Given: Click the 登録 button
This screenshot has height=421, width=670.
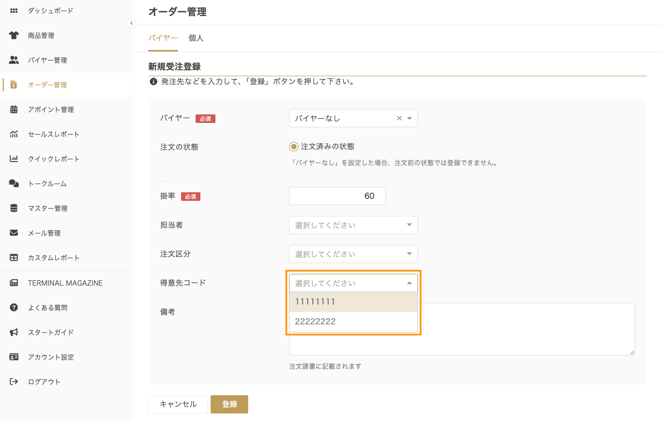Looking at the screenshot, I should (x=229, y=404).
